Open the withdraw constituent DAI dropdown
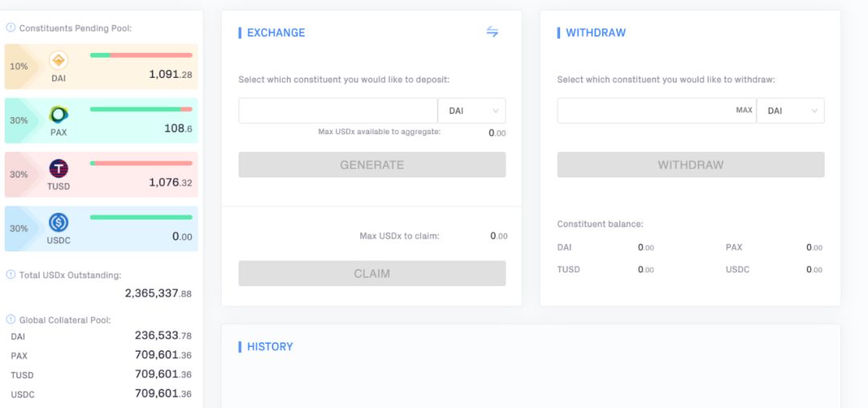Viewport: 868px width, 408px height. point(791,111)
